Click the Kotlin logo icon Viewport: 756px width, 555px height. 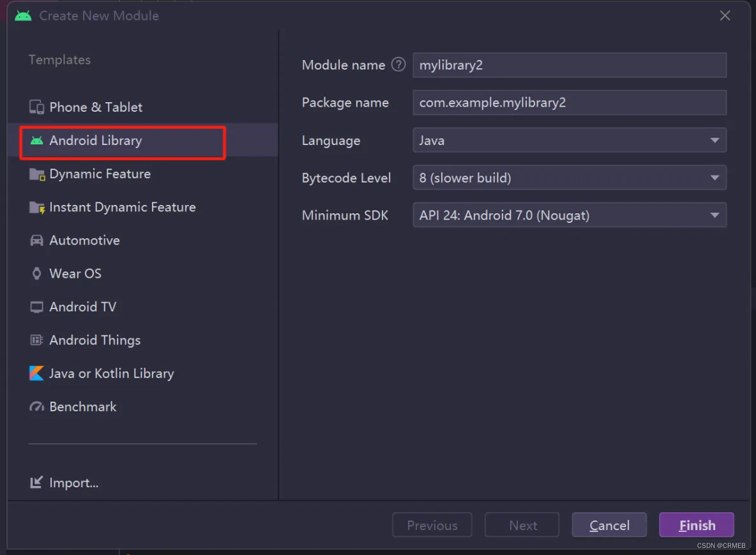[36, 373]
